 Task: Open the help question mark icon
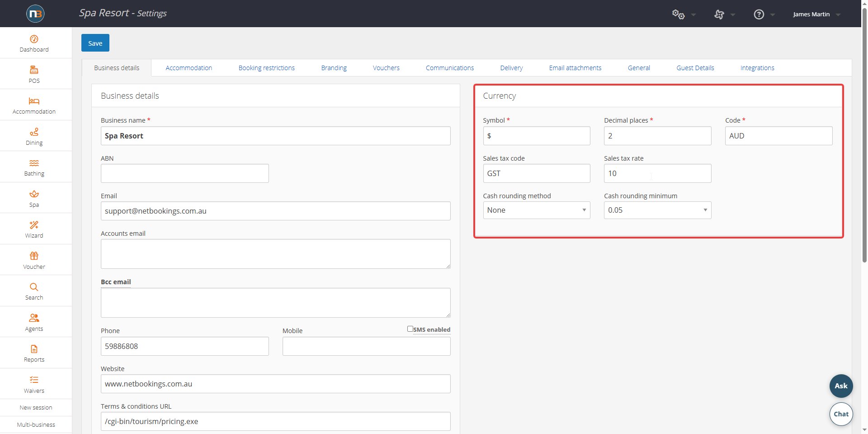click(x=759, y=14)
